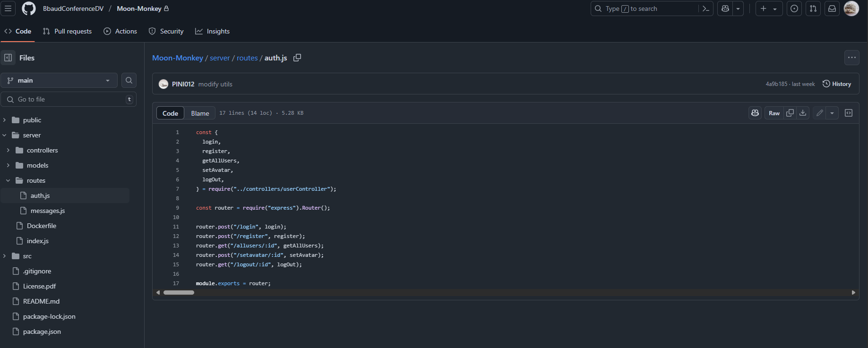Copy raw file contents icon
868x348 pixels.
(790, 113)
